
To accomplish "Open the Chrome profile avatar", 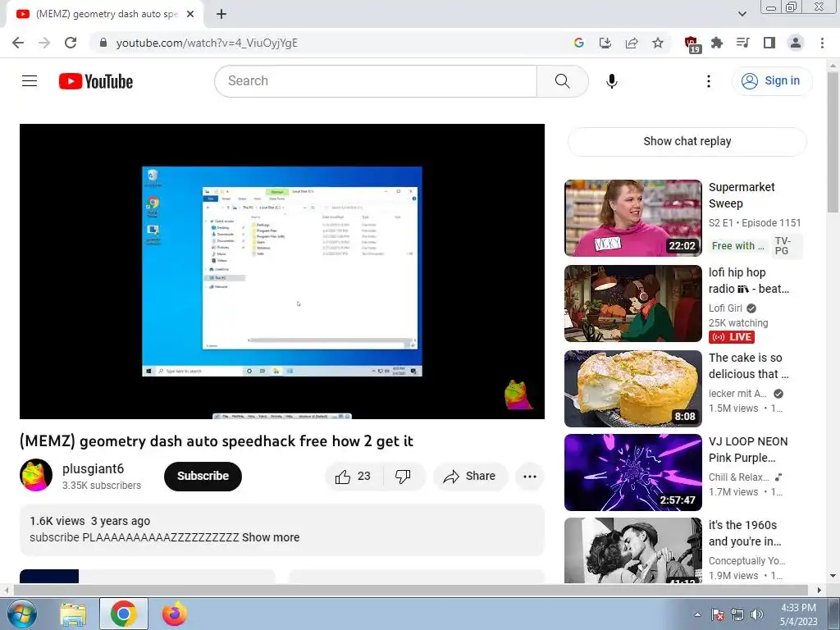I will 796,43.
